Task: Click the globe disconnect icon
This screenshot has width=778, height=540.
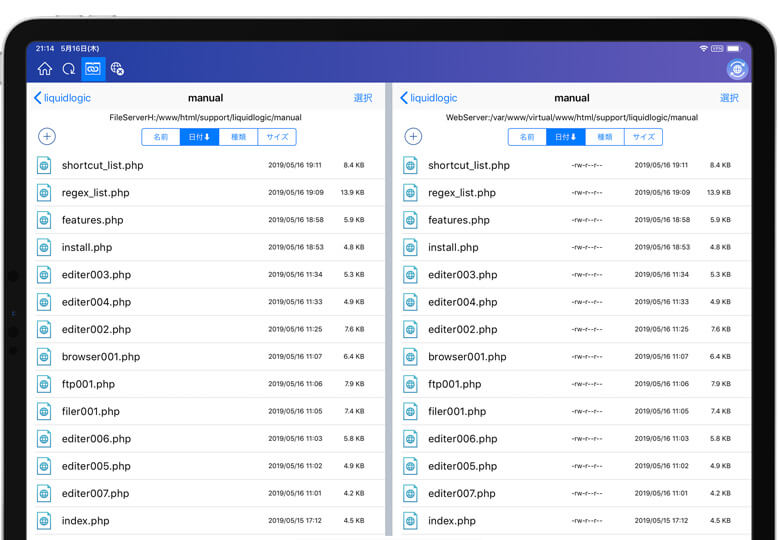Action: [117, 69]
